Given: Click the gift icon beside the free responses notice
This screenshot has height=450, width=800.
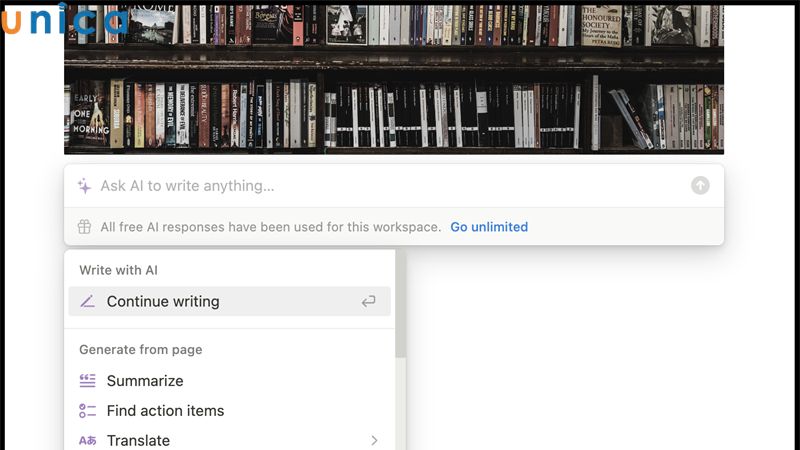Looking at the screenshot, I should click(x=85, y=227).
